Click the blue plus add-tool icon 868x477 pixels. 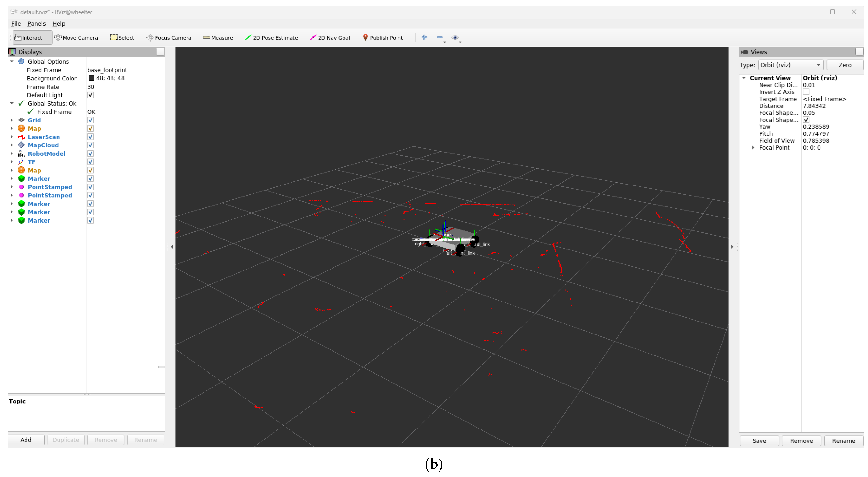(x=424, y=37)
